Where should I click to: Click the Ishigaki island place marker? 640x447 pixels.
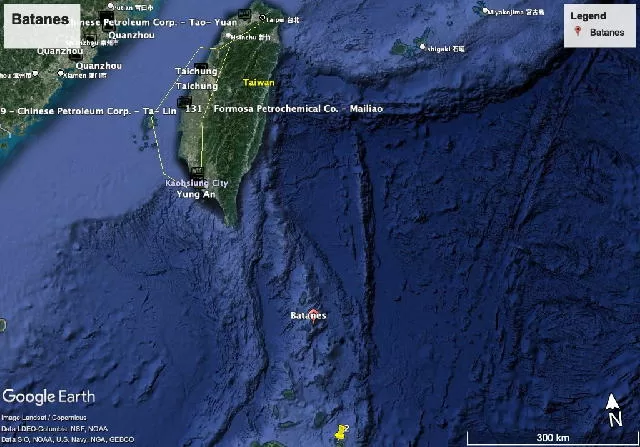point(423,47)
